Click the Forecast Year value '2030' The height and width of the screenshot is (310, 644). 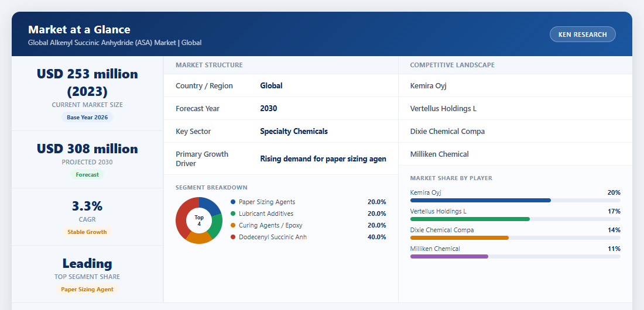(269, 108)
